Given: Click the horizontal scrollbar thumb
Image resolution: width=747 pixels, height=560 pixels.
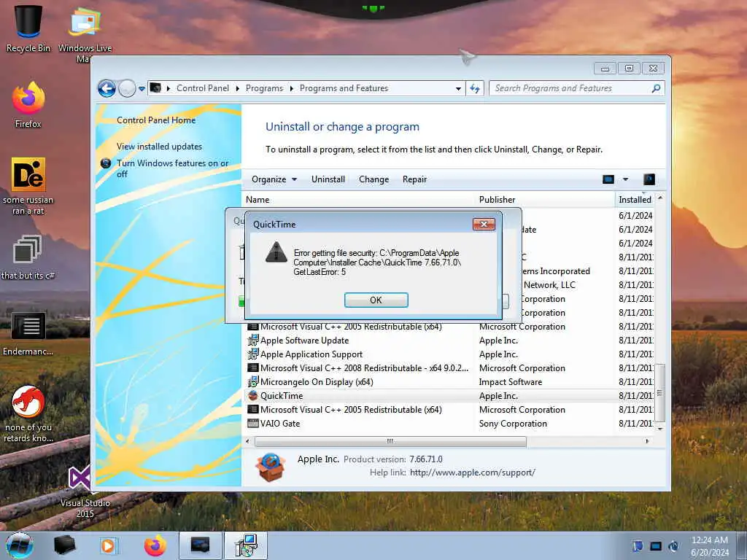Looking at the screenshot, I should tap(390, 441).
